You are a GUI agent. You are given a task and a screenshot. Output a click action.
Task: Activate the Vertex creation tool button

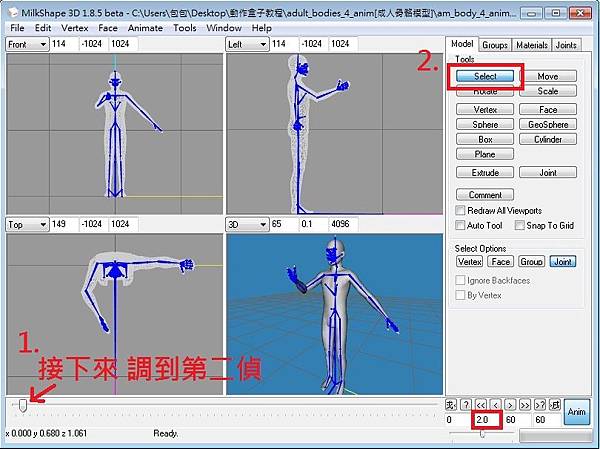point(485,109)
